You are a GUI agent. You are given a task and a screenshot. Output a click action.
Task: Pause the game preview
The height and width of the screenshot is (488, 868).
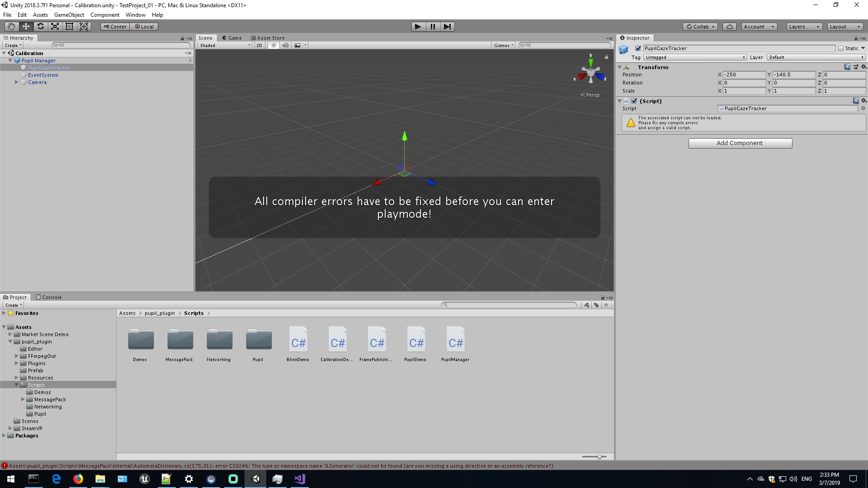tap(433, 27)
